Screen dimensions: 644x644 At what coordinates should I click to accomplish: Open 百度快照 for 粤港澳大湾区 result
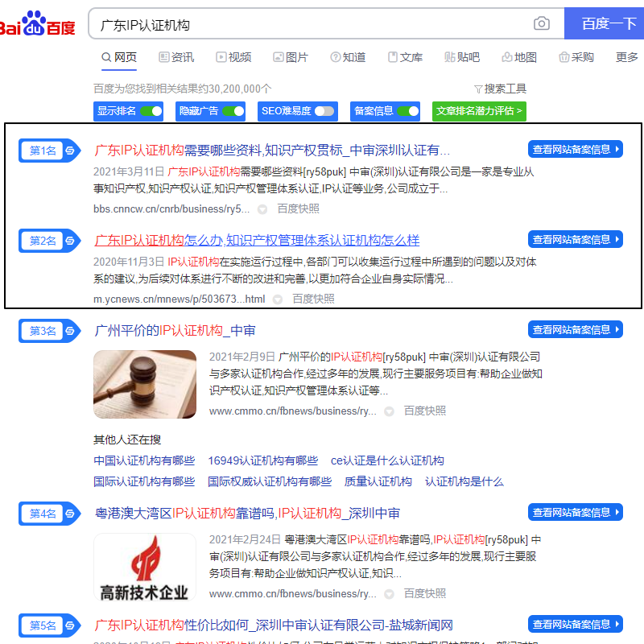click(425, 593)
